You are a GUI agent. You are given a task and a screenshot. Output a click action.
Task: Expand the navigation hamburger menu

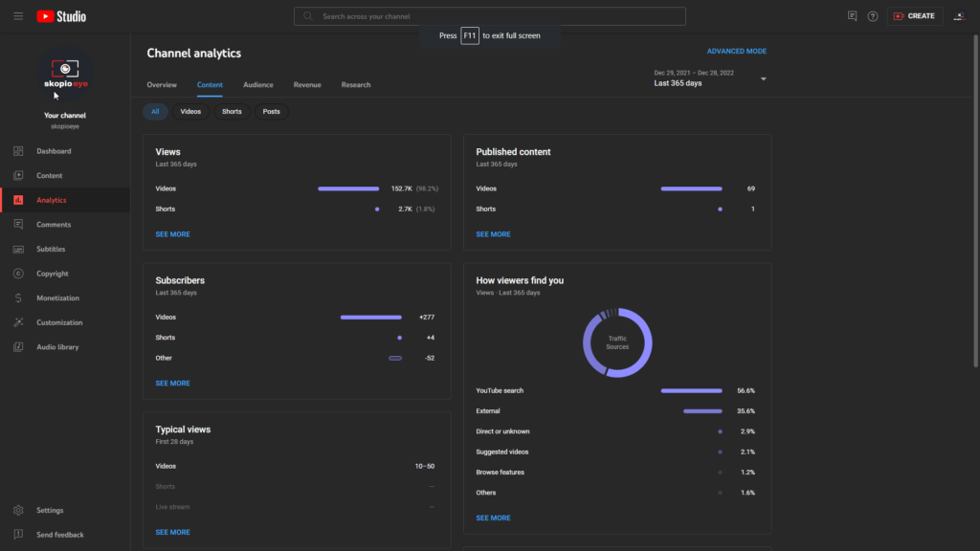pyautogui.click(x=17, y=15)
